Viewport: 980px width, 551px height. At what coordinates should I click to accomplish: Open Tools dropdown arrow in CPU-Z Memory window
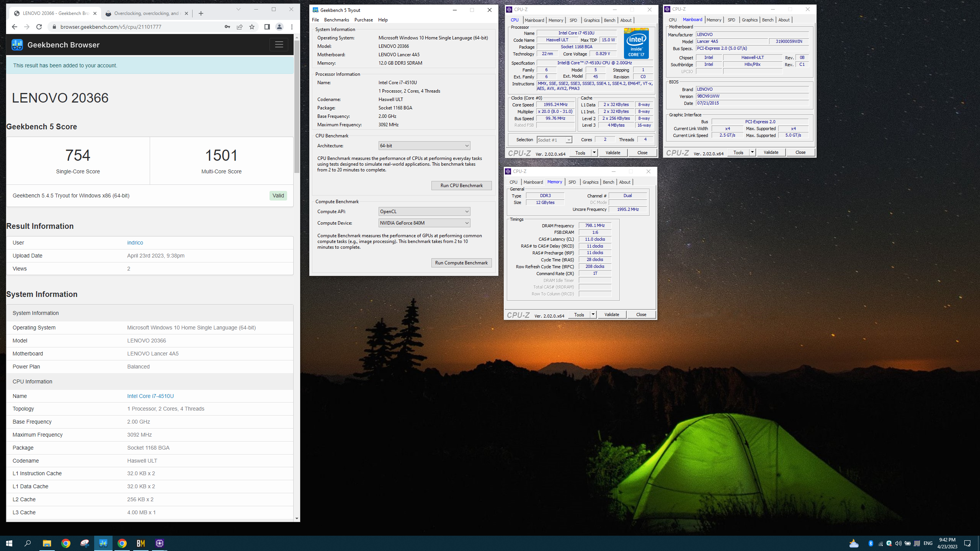pyautogui.click(x=593, y=315)
